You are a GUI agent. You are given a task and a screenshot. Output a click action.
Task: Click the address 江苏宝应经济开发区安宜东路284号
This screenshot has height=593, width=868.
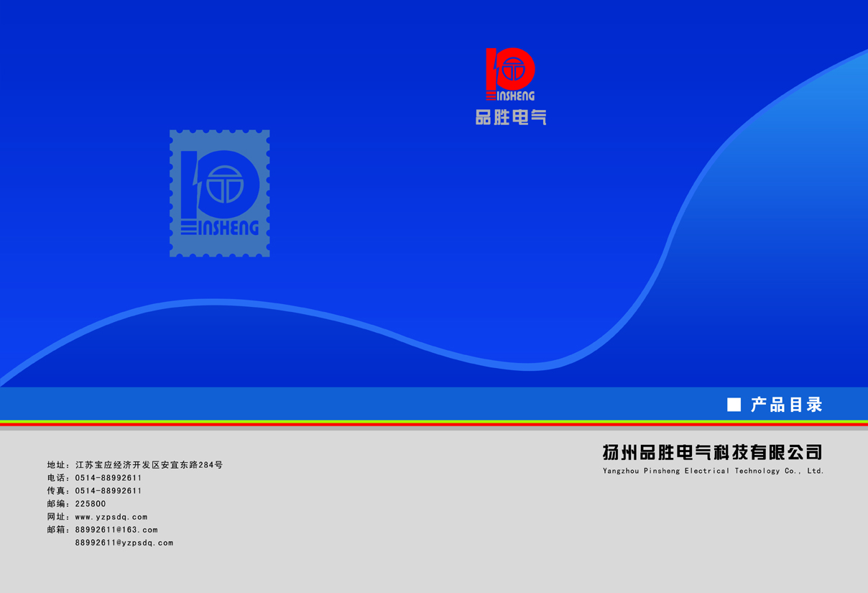(149, 465)
